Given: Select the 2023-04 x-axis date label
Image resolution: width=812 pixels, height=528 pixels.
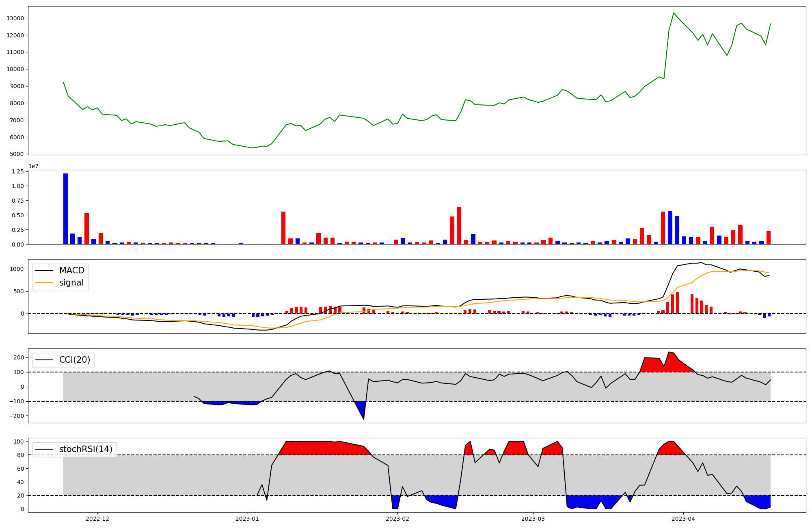Looking at the screenshot, I should 683,519.
